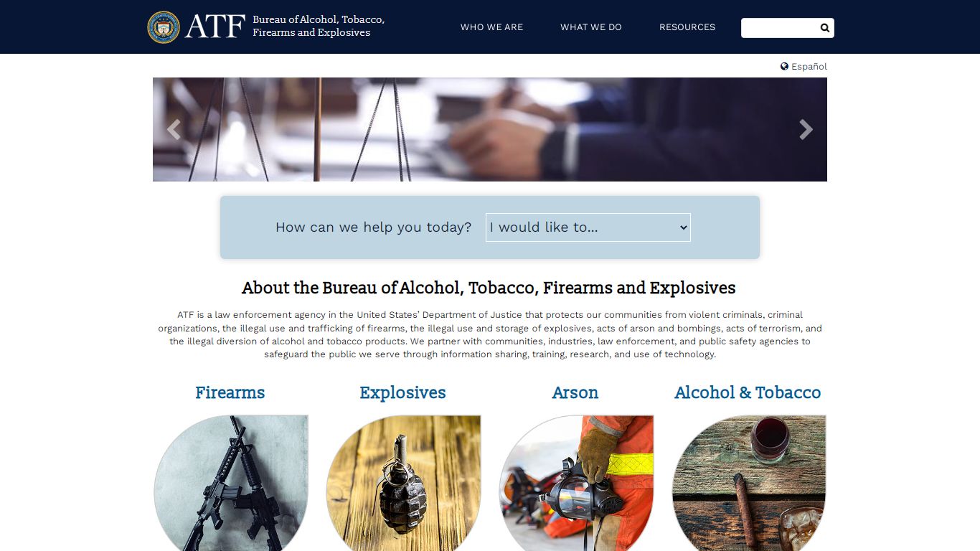Click the search magnifier icon
This screenshot has width=980, height=551.
click(825, 28)
